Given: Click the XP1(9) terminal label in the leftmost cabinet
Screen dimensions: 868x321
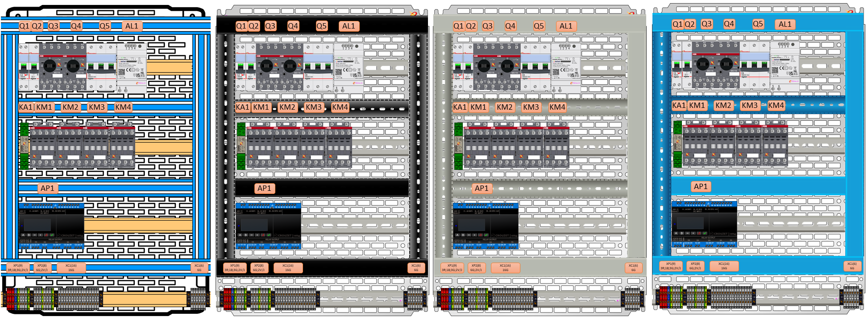Looking at the screenshot, I should (18, 268).
